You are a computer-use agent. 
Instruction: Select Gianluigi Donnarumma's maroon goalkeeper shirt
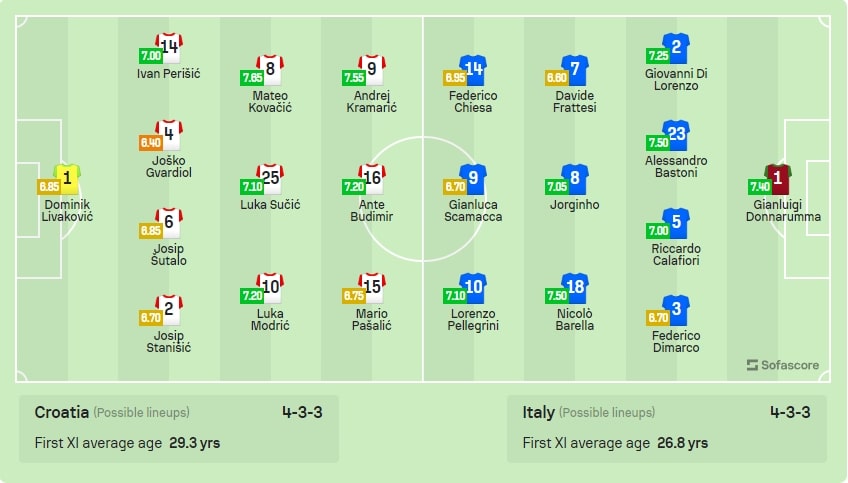(778, 180)
